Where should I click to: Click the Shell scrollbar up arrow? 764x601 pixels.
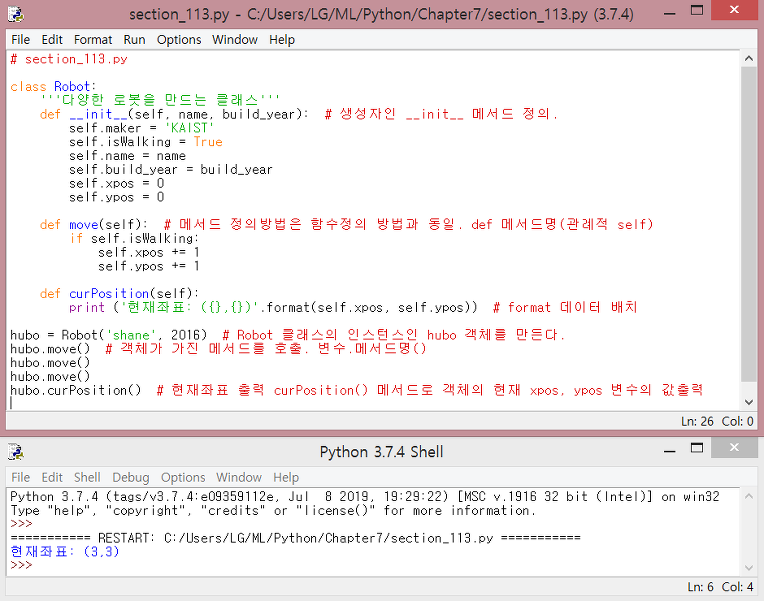[748, 496]
